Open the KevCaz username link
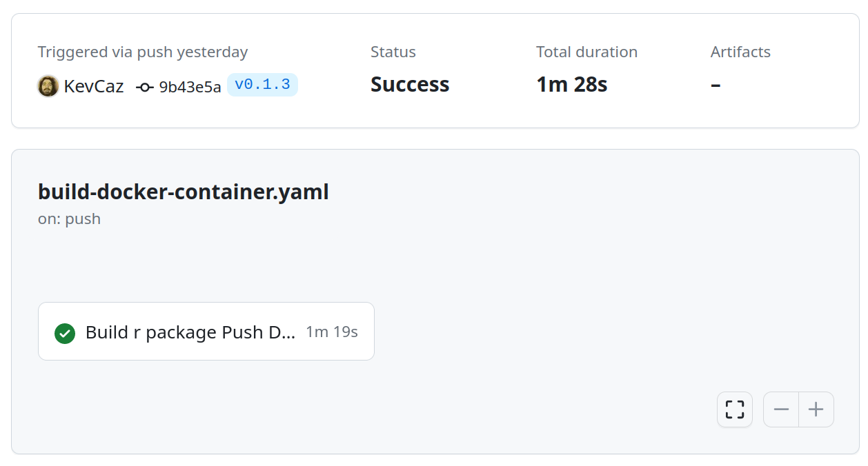868x466 pixels. [x=93, y=86]
